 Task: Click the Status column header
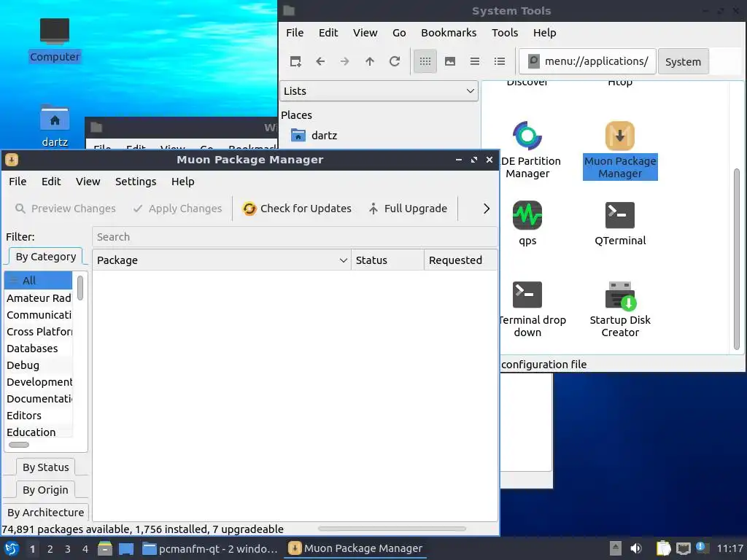click(388, 260)
